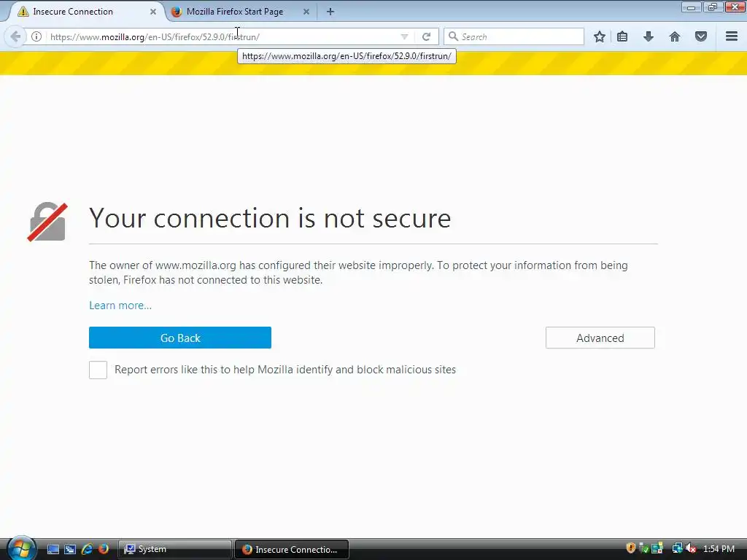Launch Firefox from quick launch
This screenshot has width=747, height=560.
tap(104, 549)
